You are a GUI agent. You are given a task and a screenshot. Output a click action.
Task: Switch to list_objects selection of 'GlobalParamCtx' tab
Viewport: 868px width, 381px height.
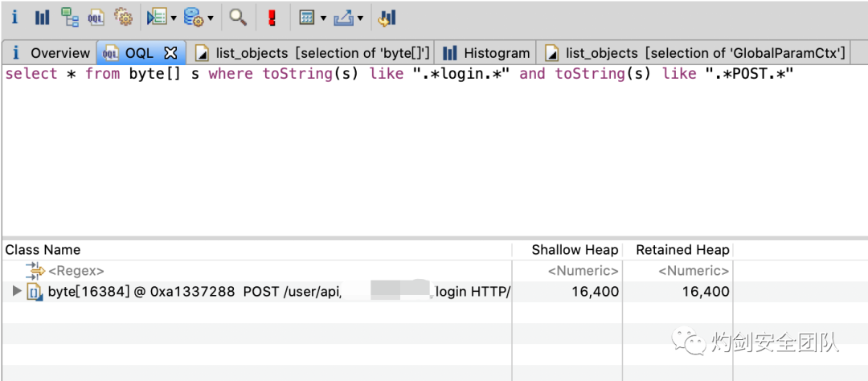(694, 53)
